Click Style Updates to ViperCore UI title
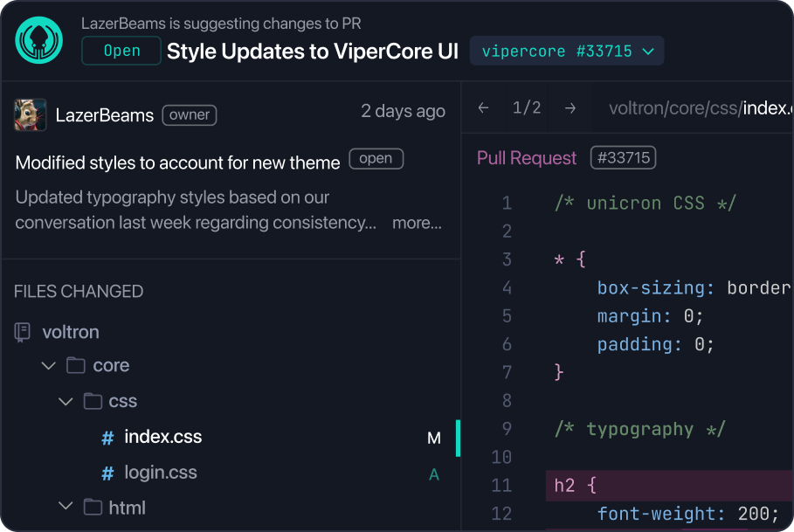 coord(313,52)
